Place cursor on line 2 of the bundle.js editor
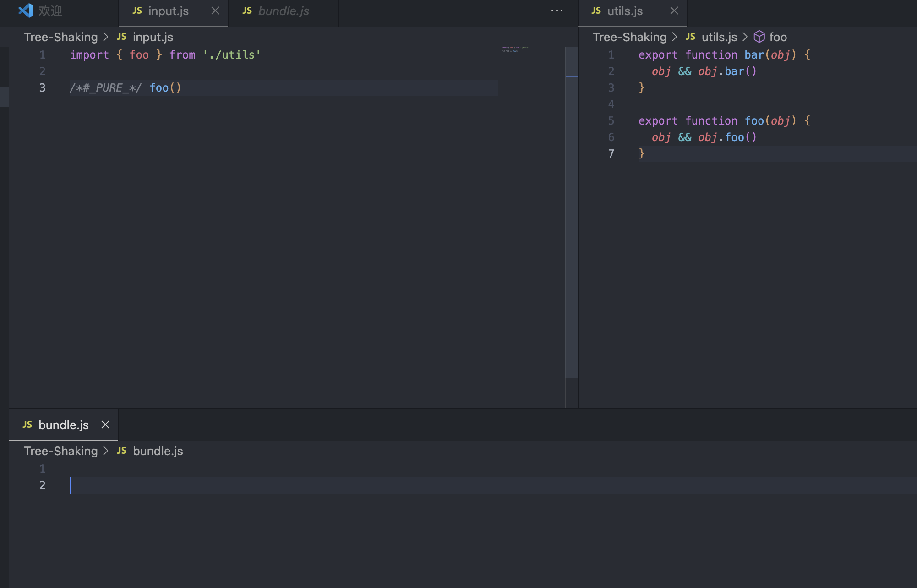Image resolution: width=917 pixels, height=588 pixels. (493, 485)
